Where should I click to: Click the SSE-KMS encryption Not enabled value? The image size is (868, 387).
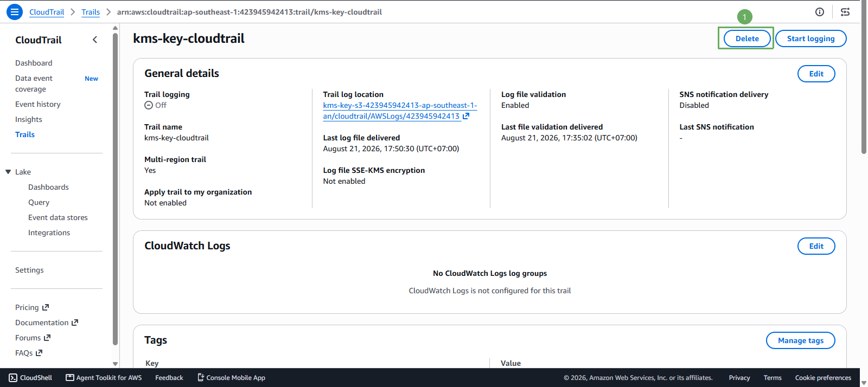click(344, 181)
